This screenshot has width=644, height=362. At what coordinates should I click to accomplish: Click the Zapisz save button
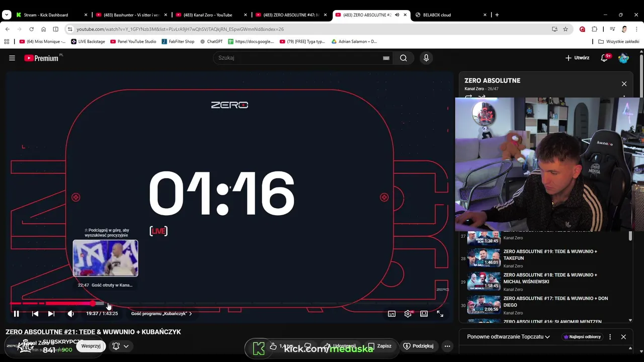coord(380,346)
